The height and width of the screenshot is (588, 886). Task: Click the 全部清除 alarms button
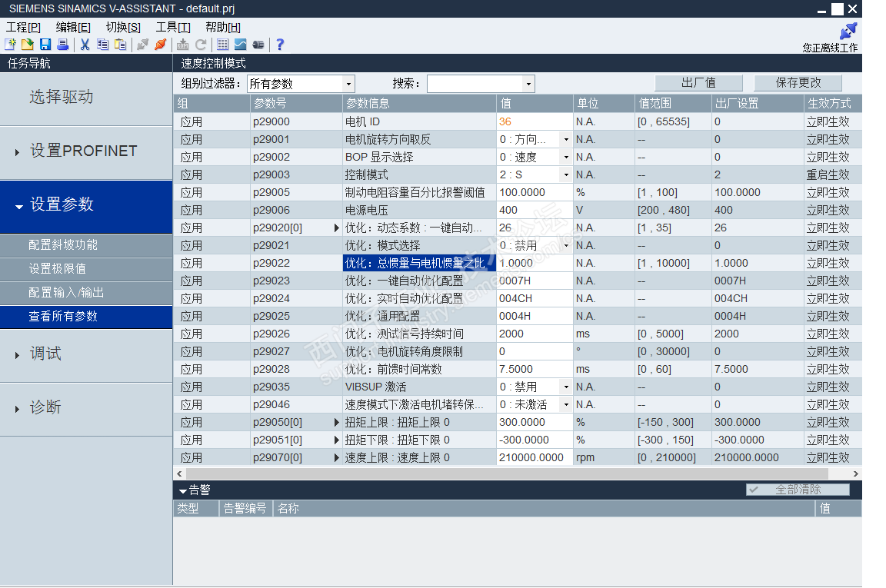click(x=798, y=490)
